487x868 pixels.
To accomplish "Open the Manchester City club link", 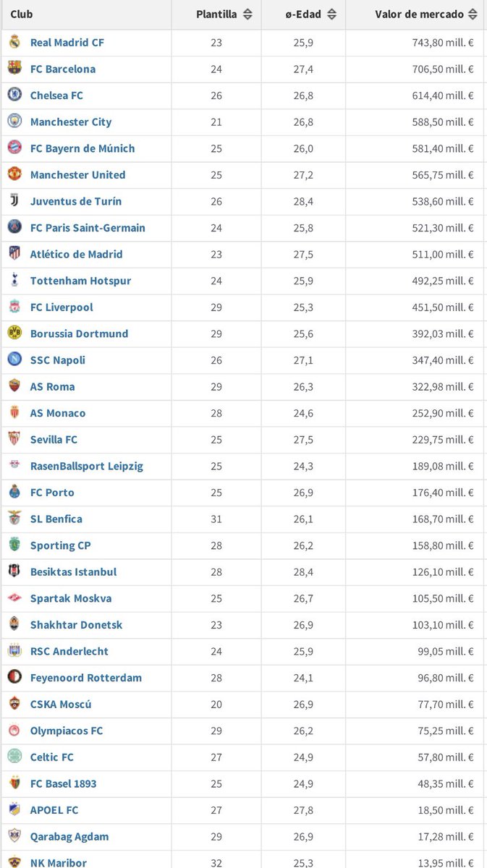I will [x=71, y=122].
